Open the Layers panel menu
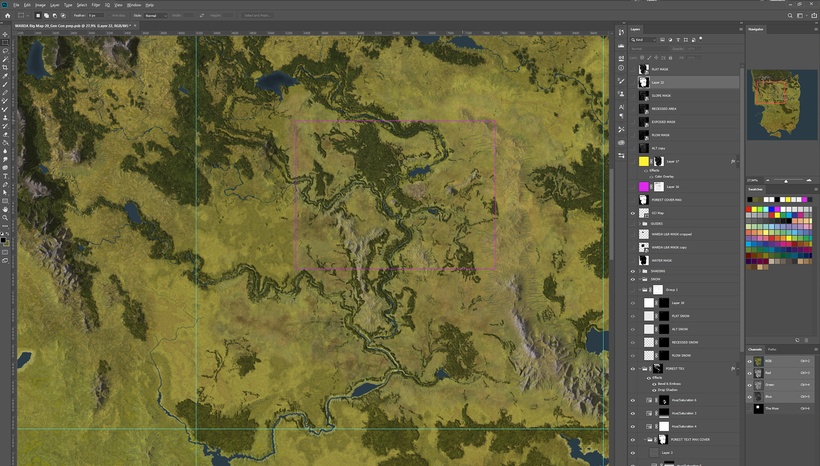 click(x=741, y=29)
